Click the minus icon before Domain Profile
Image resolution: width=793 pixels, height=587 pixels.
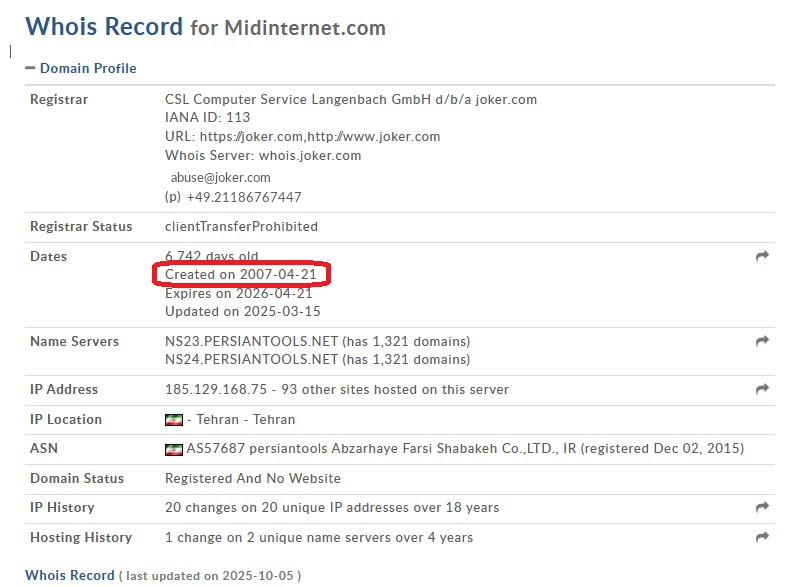point(30,68)
